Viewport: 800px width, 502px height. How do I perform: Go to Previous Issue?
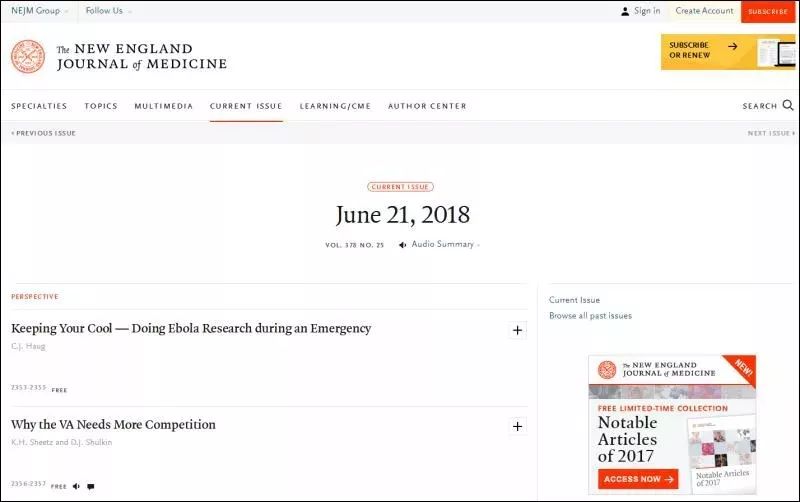pos(43,133)
